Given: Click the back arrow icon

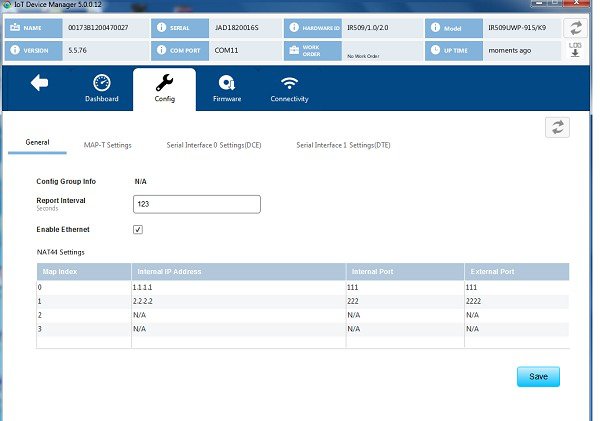Looking at the screenshot, I should pyautogui.click(x=39, y=83).
